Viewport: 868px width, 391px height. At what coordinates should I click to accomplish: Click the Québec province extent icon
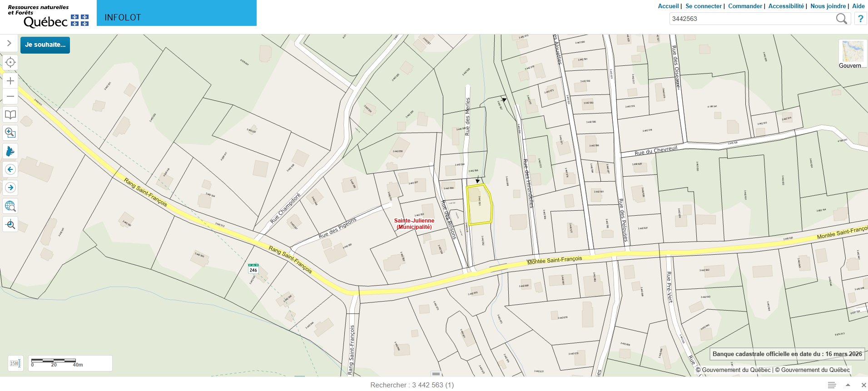(10, 151)
